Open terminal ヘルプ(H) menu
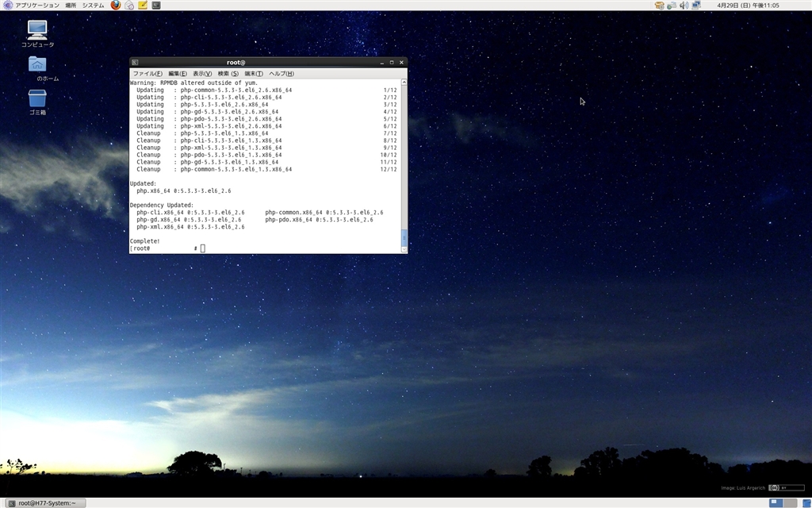Screen dimensions: 812x508 pyautogui.click(x=281, y=74)
